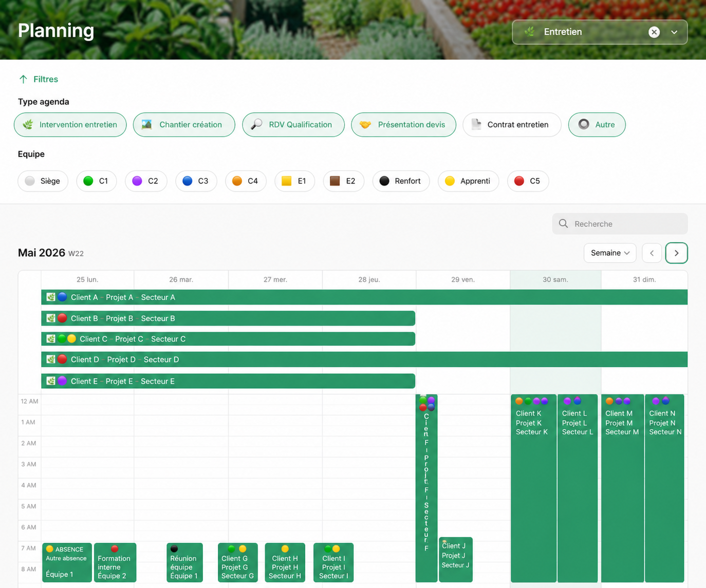Expand the Entretien dropdown chevron
This screenshot has width=706, height=588.
(674, 32)
